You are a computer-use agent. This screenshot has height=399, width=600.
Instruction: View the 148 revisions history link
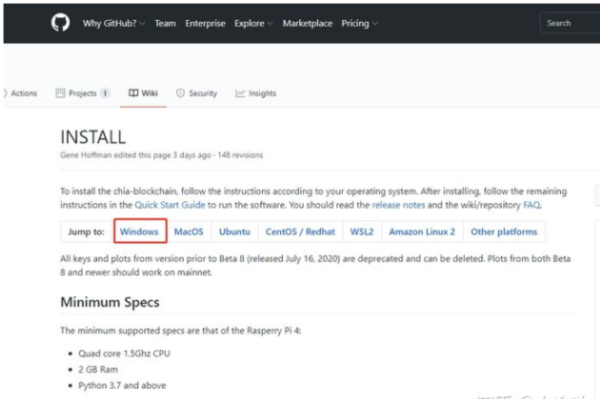240,155
